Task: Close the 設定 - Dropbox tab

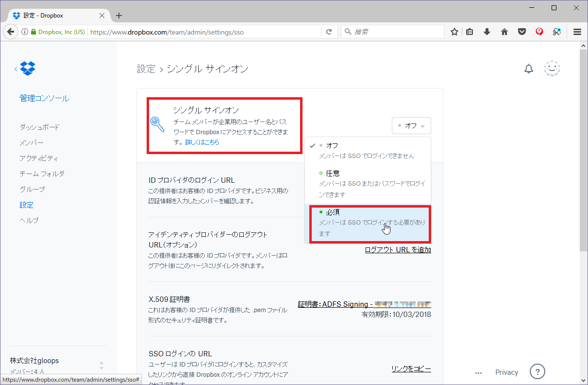Action: pos(101,16)
